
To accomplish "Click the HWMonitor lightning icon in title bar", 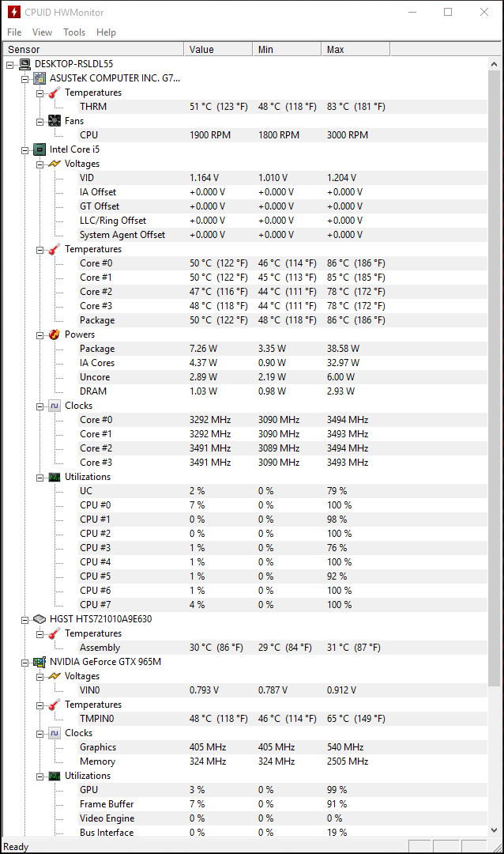I will pos(13,13).
